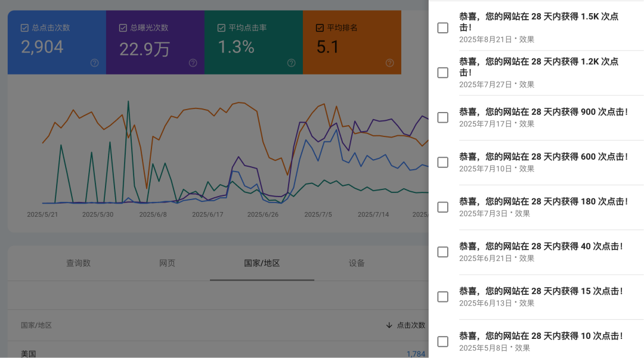This screenshot has height=358, width=644.
Task: Open help tooltip on 总点击次数 card
Action: [94, 62]
